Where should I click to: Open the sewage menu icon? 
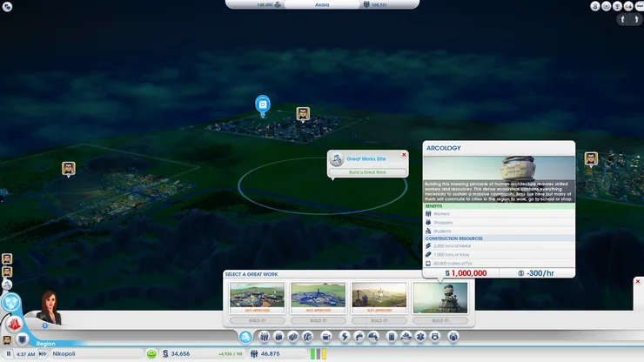pyautogui.click(x=373, y=337)
